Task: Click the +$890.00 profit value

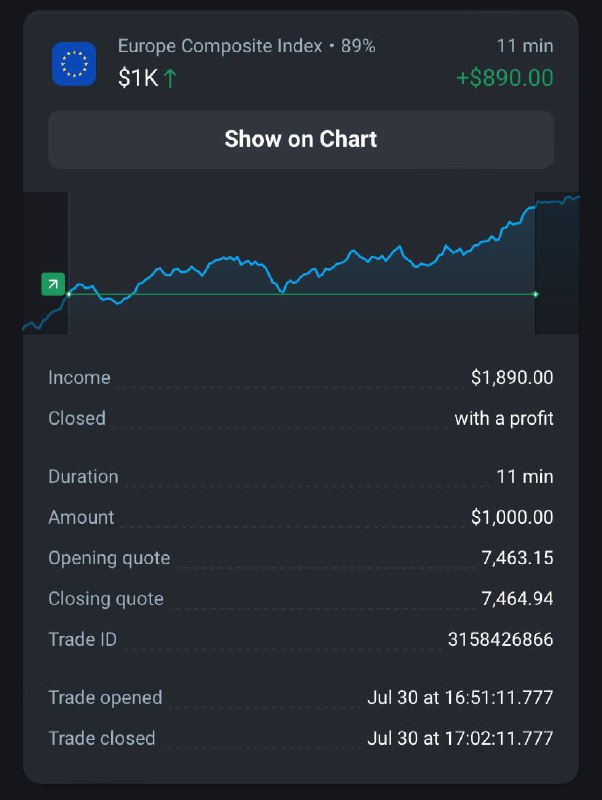Action: click(505, 78)
